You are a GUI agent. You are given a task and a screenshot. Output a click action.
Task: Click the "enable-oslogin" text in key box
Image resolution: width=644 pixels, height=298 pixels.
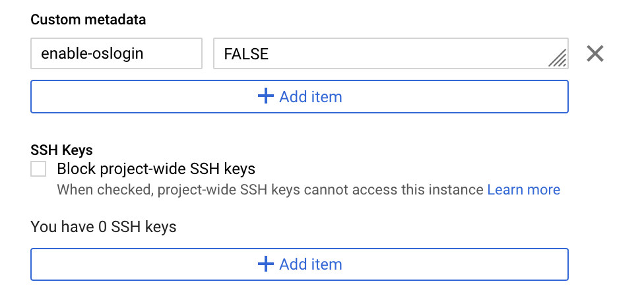point(92,54)
